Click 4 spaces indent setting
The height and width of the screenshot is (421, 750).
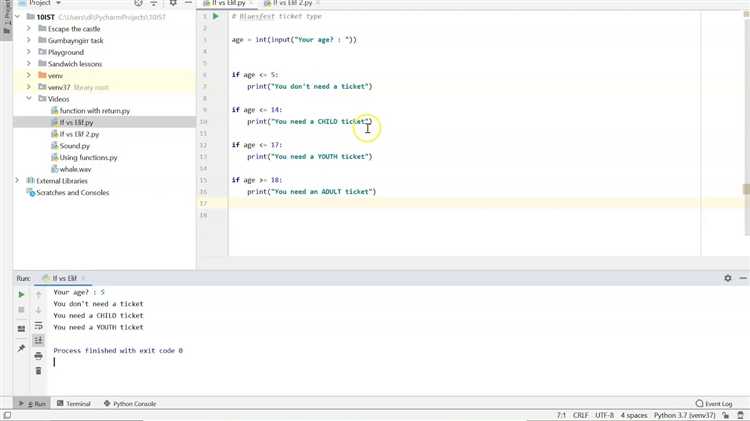click(634, 415)
